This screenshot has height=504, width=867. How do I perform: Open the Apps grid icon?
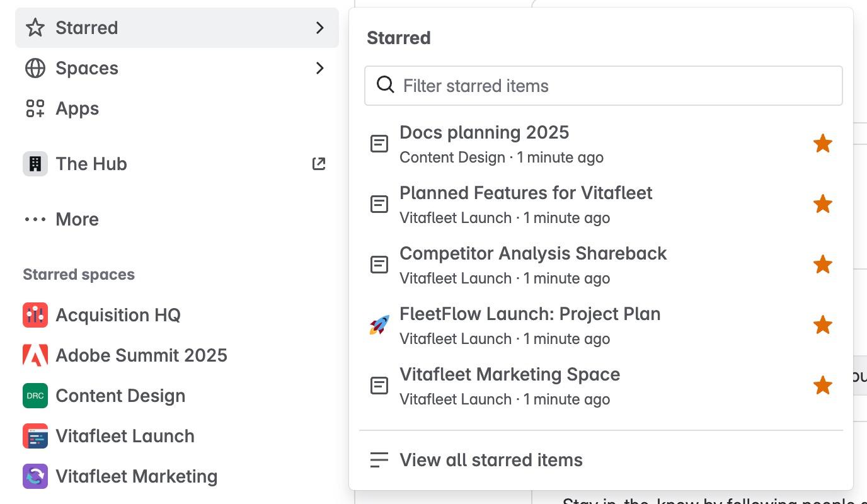[x=35, y=108]
